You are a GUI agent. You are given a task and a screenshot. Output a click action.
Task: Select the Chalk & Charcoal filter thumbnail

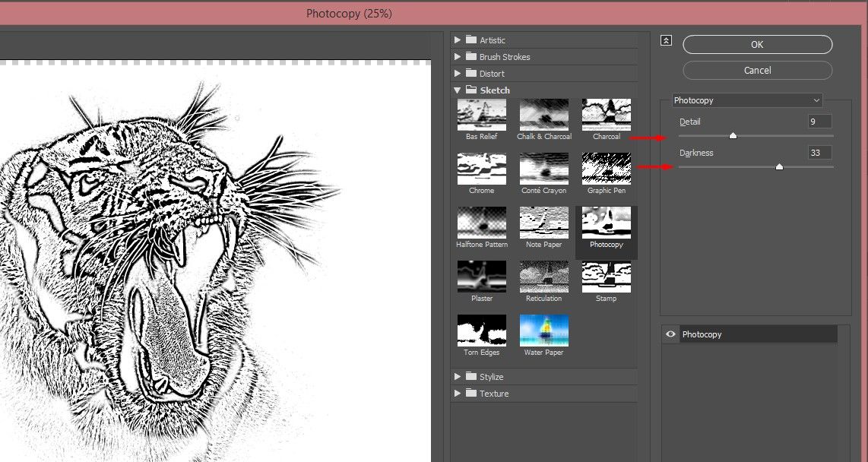[543, 115]
